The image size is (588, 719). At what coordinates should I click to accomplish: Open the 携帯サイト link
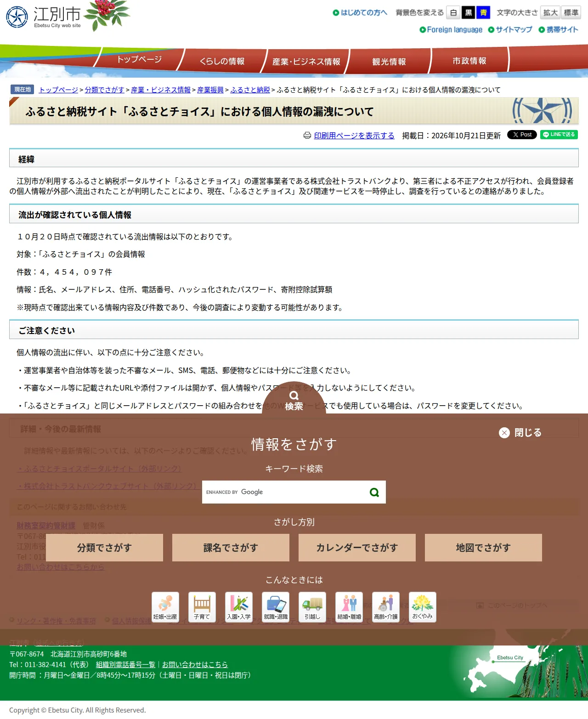(559, 29)
